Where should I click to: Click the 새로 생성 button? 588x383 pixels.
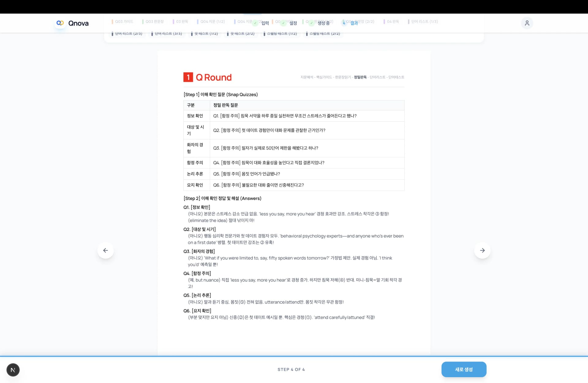pos(464,369)
